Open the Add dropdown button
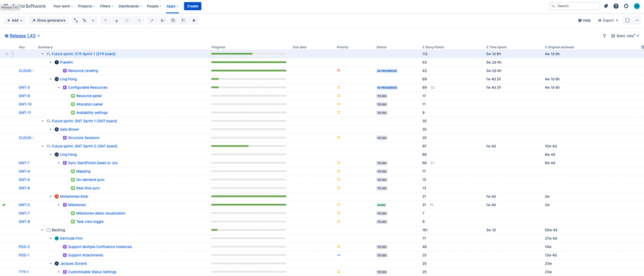Image resolution: width=644 pixels, height=276 pixels. pyautogui.click(x=15, y=20)
